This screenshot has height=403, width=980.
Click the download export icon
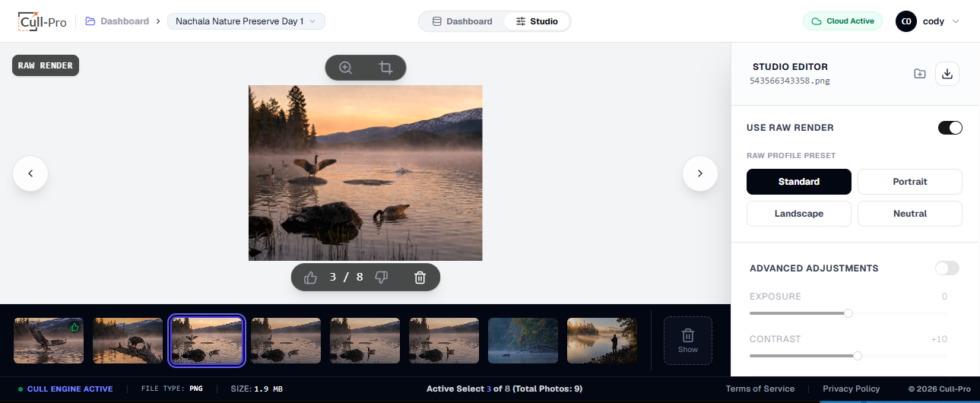947,74
